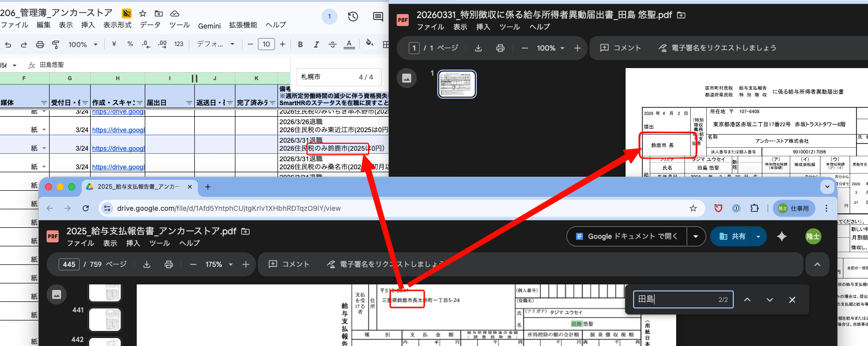Open version history clock icon
This screenshot has width=868, height=346.
353,17
